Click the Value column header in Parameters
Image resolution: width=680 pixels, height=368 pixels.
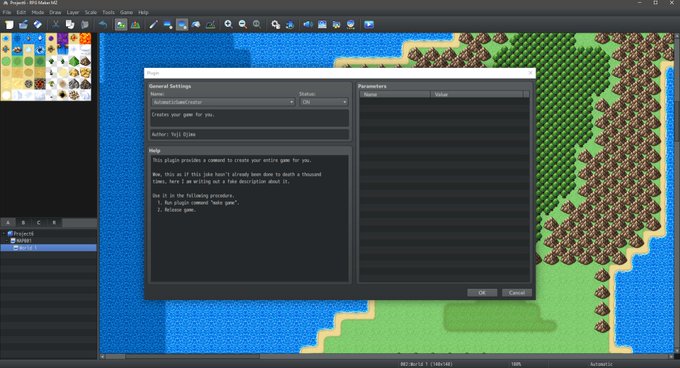coord(477,94)
